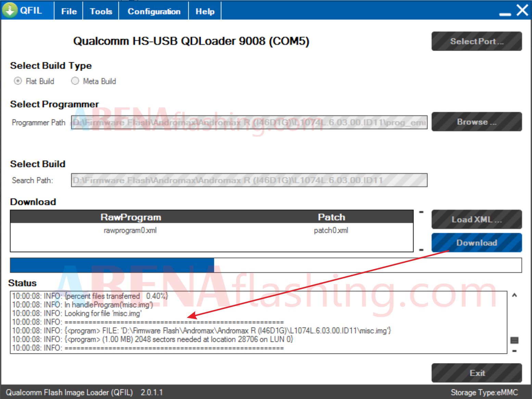Click the status log scroll up arrow

[514, 295]
